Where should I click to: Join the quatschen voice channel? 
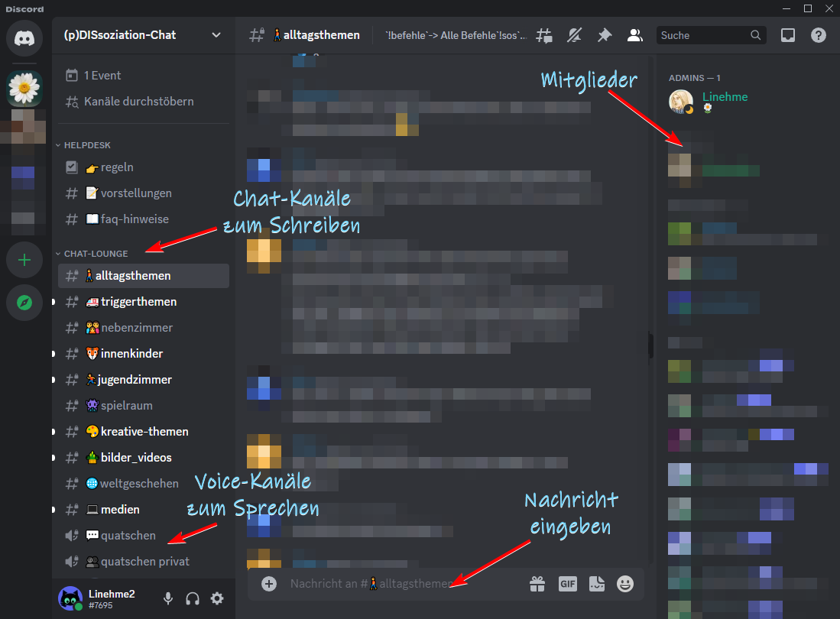(x=144, y=536)
